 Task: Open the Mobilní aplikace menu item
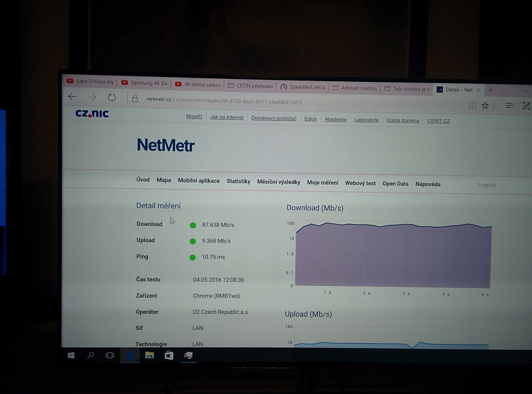pyautogui.click(x=199, y=181)
